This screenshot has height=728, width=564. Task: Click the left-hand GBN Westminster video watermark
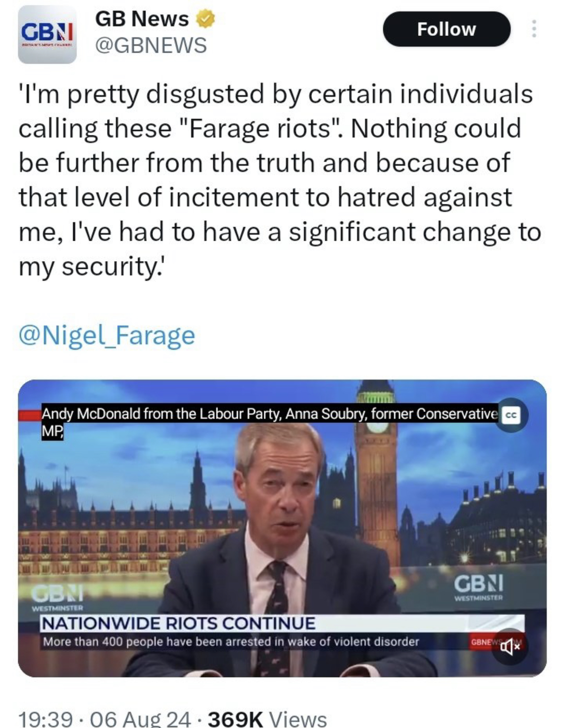pyautogui.click(x=58, y=597)
